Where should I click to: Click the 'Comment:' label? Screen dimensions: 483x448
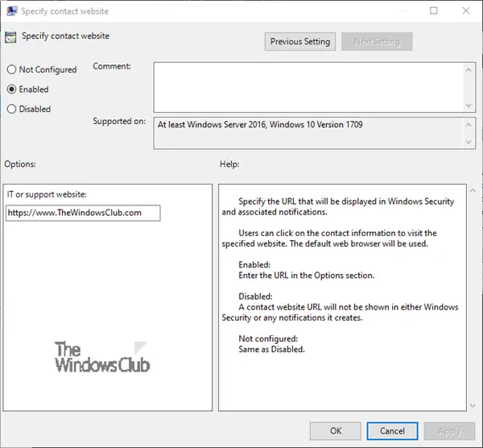point(112,66)
